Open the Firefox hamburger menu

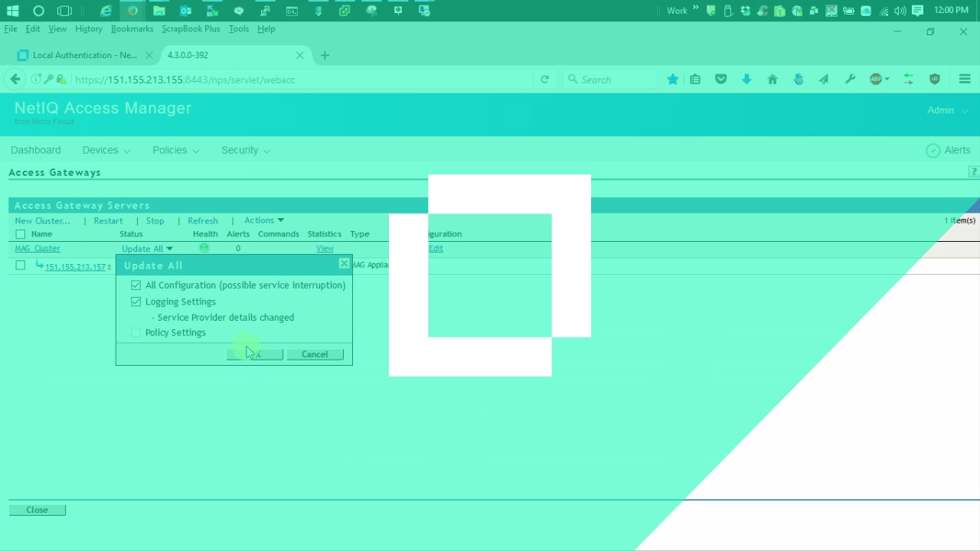point(965,79)
